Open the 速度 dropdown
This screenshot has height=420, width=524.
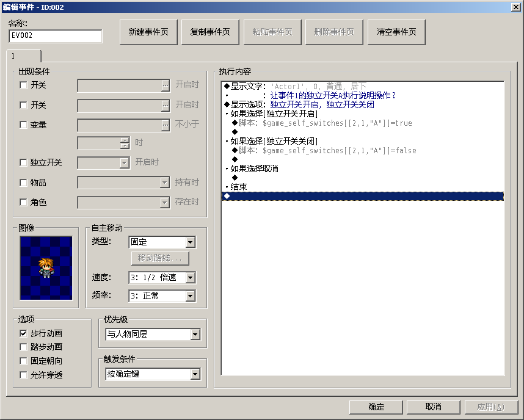tap(162, 277)
